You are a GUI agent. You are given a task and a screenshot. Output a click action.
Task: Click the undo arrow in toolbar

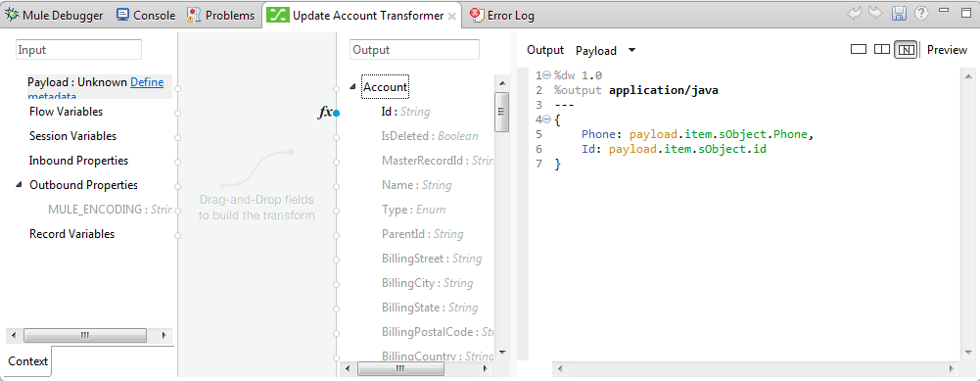click(855, 14)
